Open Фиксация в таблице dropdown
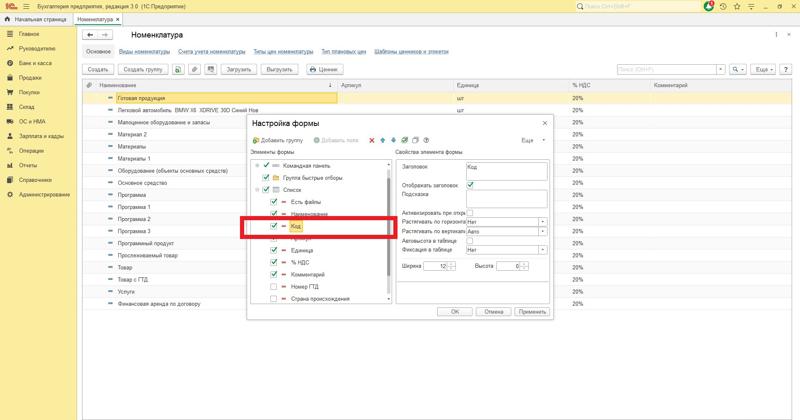The height and width of the screenshot is (420, 800). point(543,250)
